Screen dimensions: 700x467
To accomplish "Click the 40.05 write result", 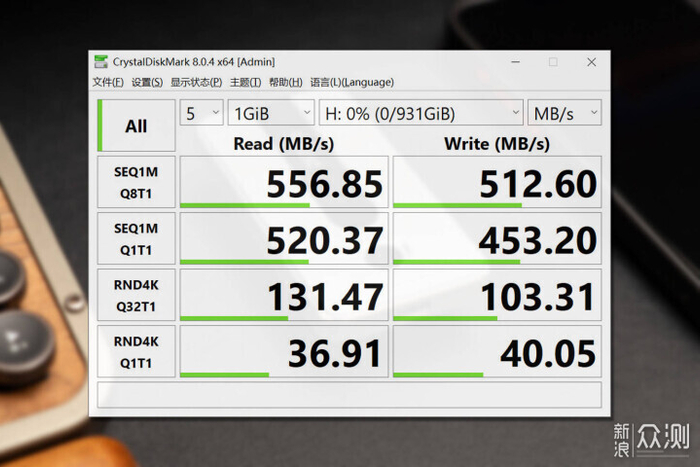I will (x=497, y=352).
